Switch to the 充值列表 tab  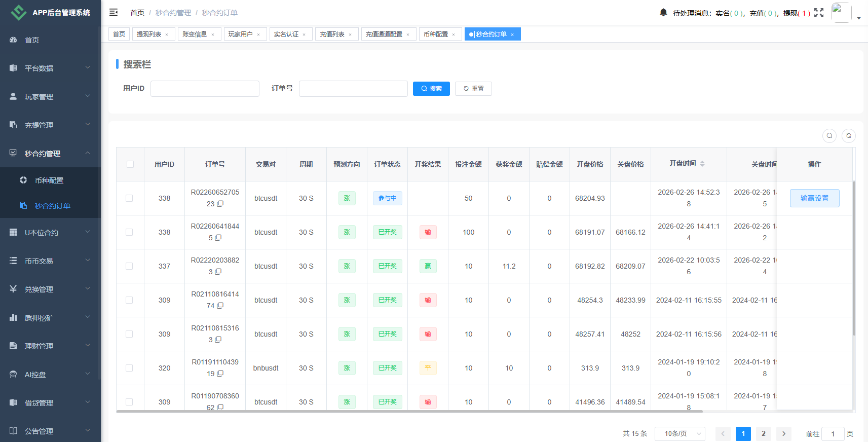pos(332,34)
